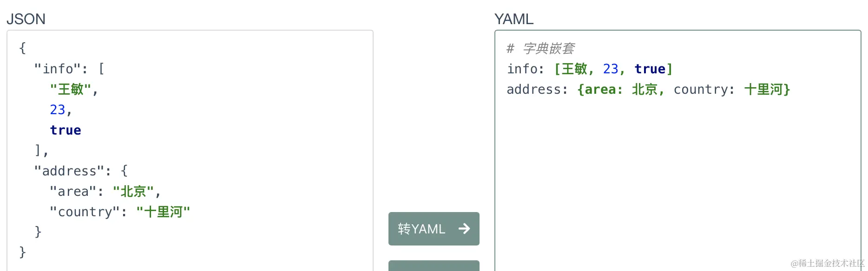Click the "十里河" string in JSON editor
The image size is (868, 271).
pyautogui.click(x=163, y=212)
